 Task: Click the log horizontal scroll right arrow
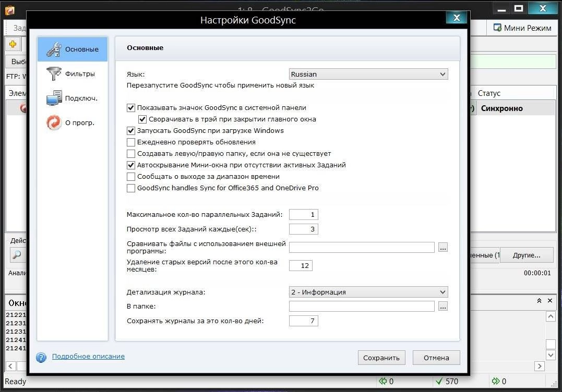click(539, 366)
